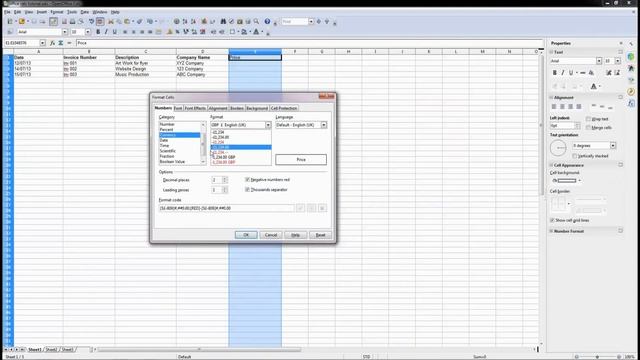Click the Borders icon in formatting toolbar
Viewport: 640px width, 360px height.
[232, 32]
